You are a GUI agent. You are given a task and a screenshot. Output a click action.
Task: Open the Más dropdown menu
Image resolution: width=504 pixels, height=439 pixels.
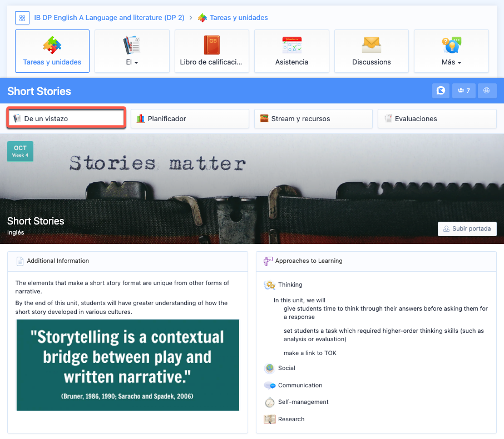451,51
